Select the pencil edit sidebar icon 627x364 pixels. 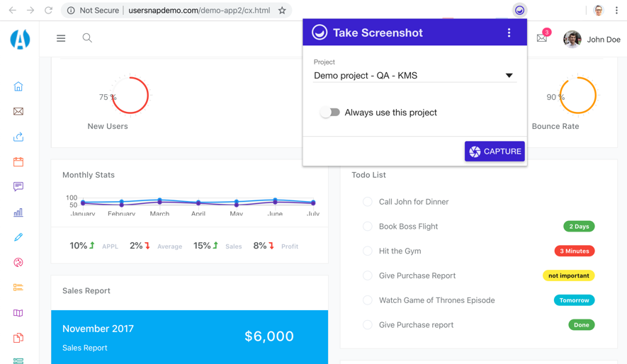(x=18, y=237)
